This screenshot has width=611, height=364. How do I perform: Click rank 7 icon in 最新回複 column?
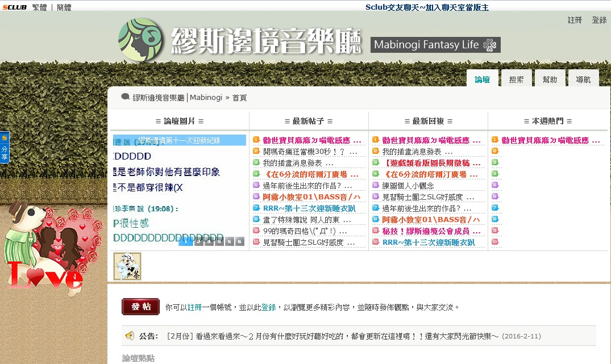click(x=376, y=207)
